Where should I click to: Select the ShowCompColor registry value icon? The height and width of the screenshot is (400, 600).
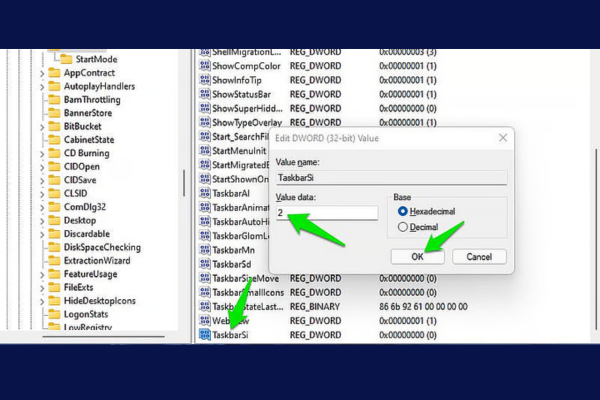pos(205,66)
